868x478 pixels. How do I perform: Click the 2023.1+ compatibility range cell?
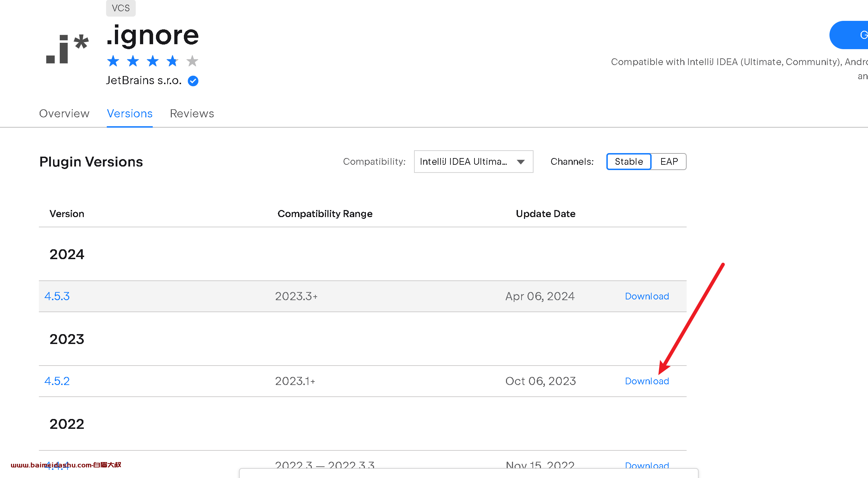point(295,381)
